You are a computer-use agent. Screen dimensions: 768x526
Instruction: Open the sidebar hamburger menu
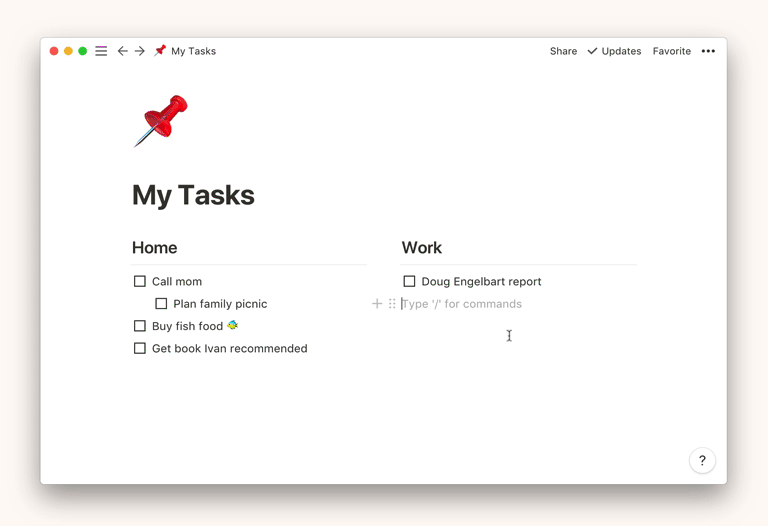click(101, 51)
